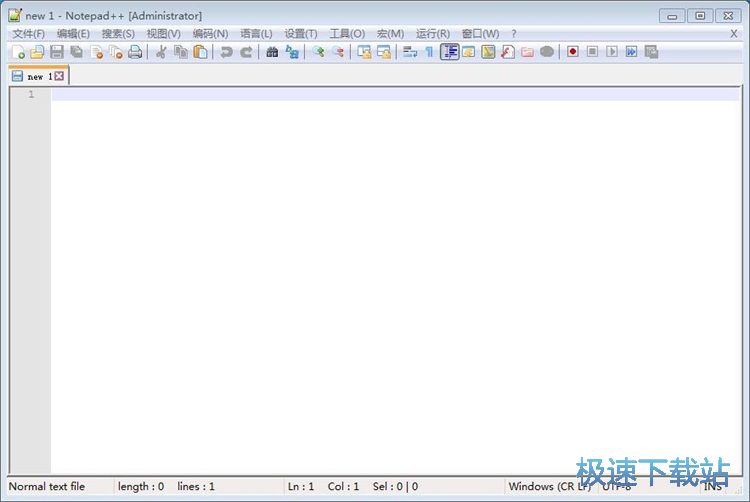
Task: Start macro recording with the red dot
Action: 573,52
